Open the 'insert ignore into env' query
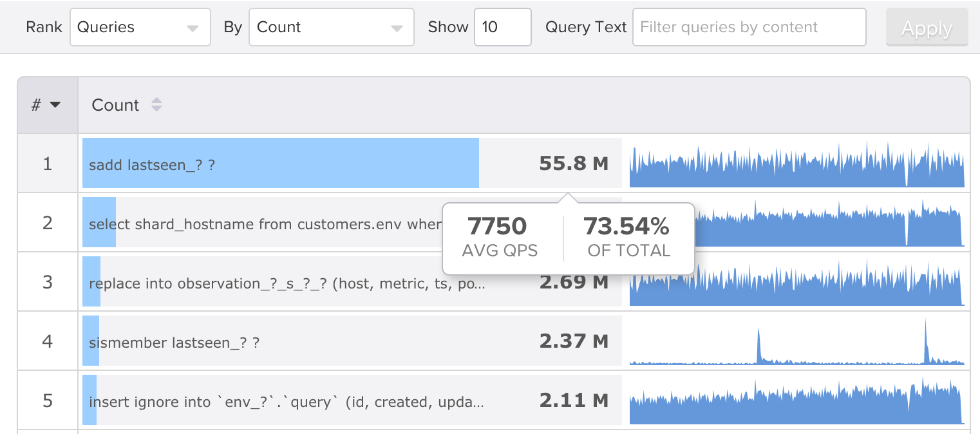Viewport: 980px width, 434px height. [286, 402]
